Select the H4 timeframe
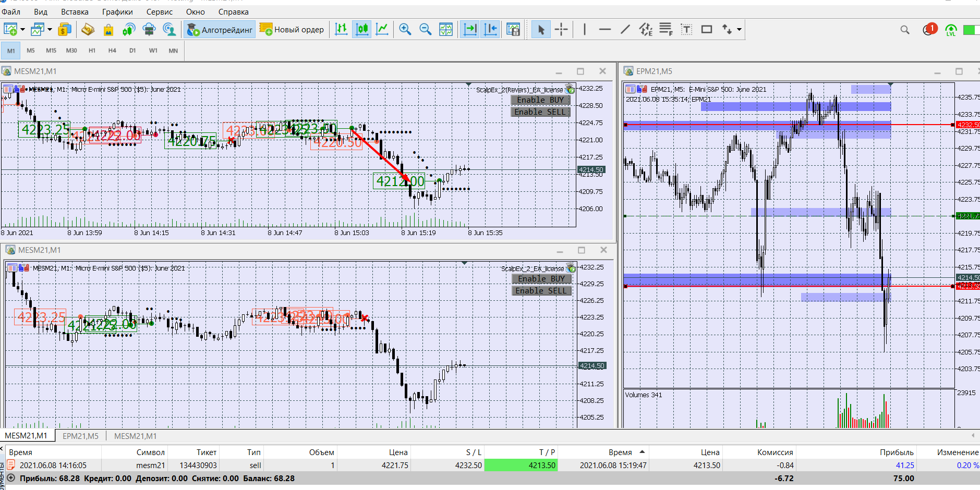The height and width of the screenshot is (490, 980). tap(112, 51)
